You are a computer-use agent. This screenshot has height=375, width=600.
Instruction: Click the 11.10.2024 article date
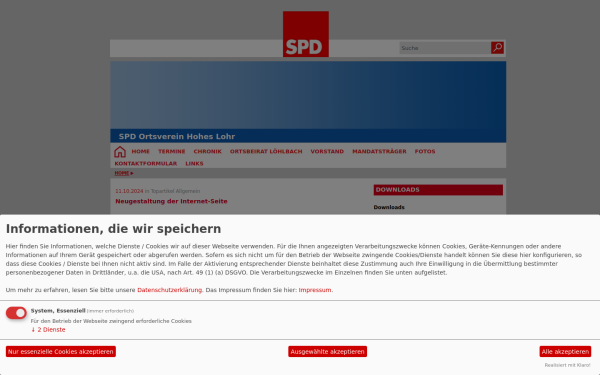point(129,191)
